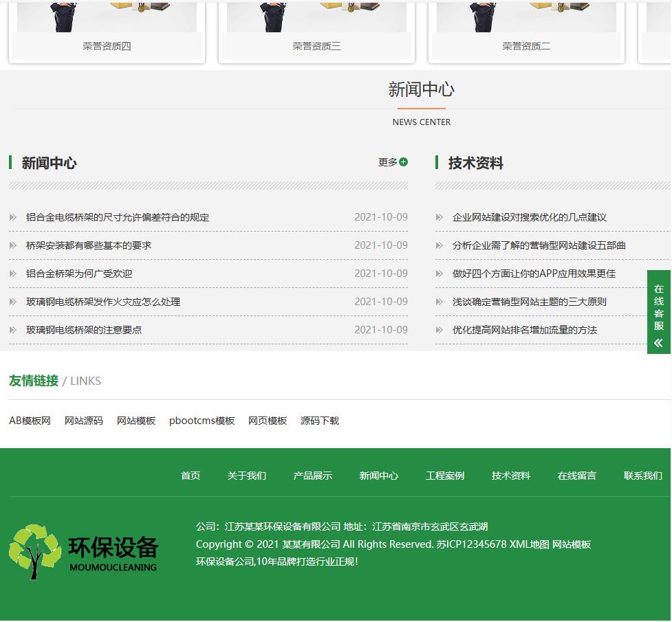Click slogan 环保设备公司,10年品牌打造行业正规!
The image size is (672, 622).
(277, 562)
